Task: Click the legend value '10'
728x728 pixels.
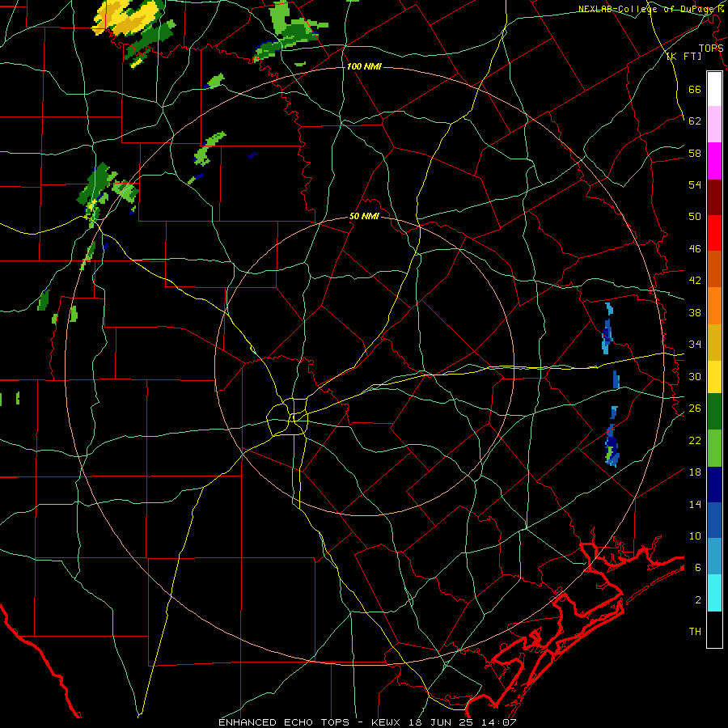Action: (695, 535)
